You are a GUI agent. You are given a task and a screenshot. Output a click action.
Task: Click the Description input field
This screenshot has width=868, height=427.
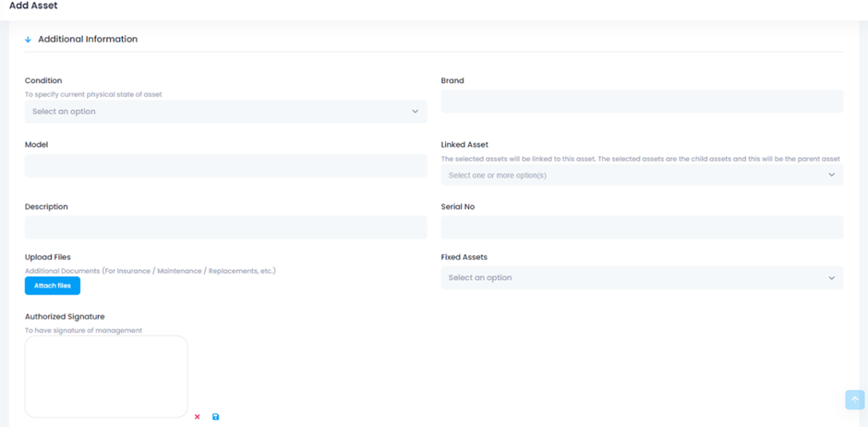226,227
